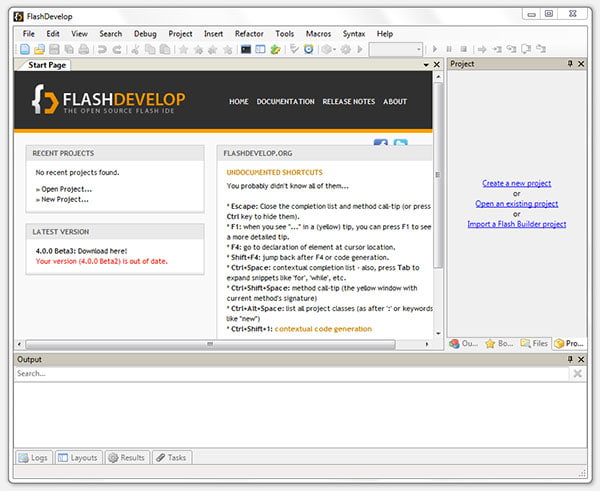Click the Open Project... link
The height and width of the screenshot is (491, 600).
click(x=67, y=189)
